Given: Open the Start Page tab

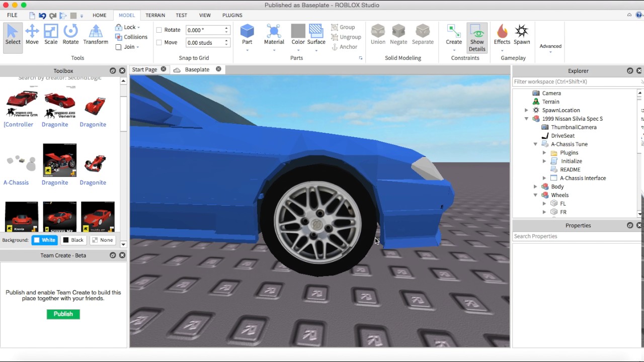Looking at the screenshot, I should point(144,69).
